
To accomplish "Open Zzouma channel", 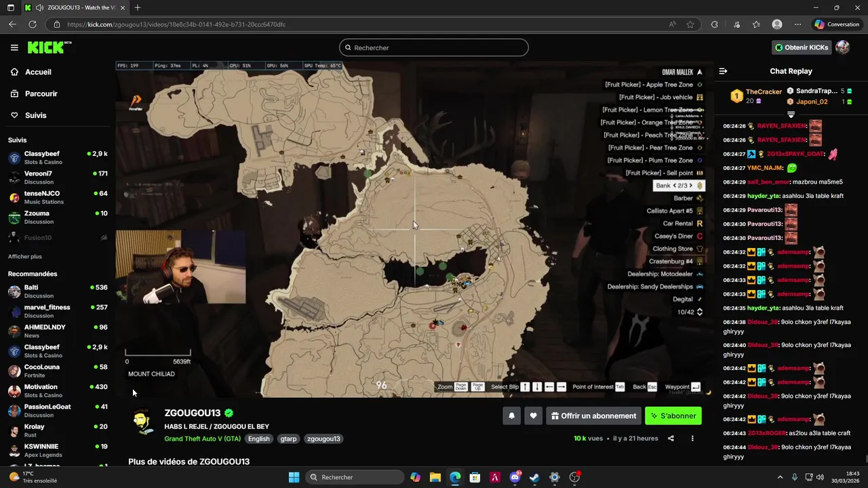I will (58, 217).
